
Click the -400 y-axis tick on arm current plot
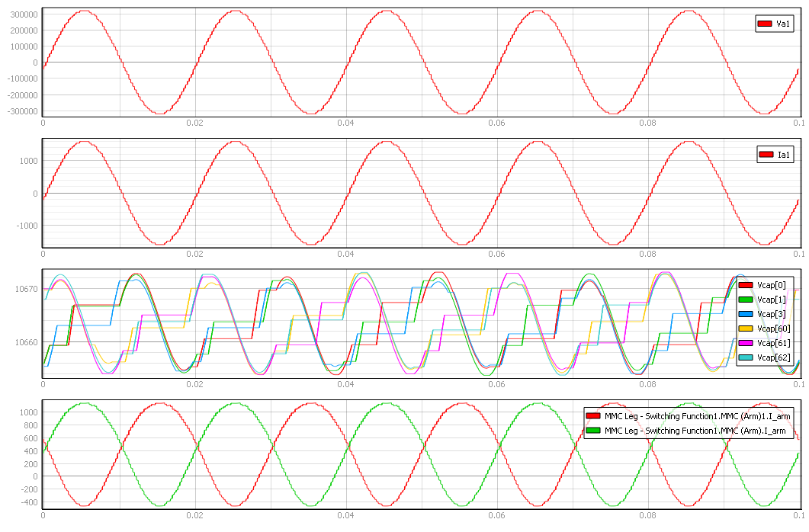tap(28, 502)
